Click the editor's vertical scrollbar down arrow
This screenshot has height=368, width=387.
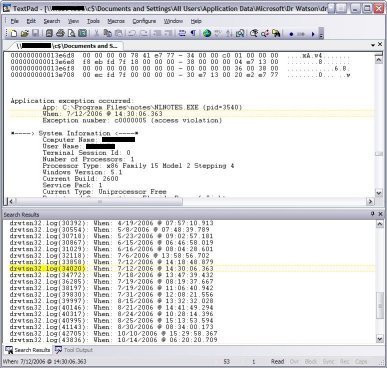click(x=379, y=193)
